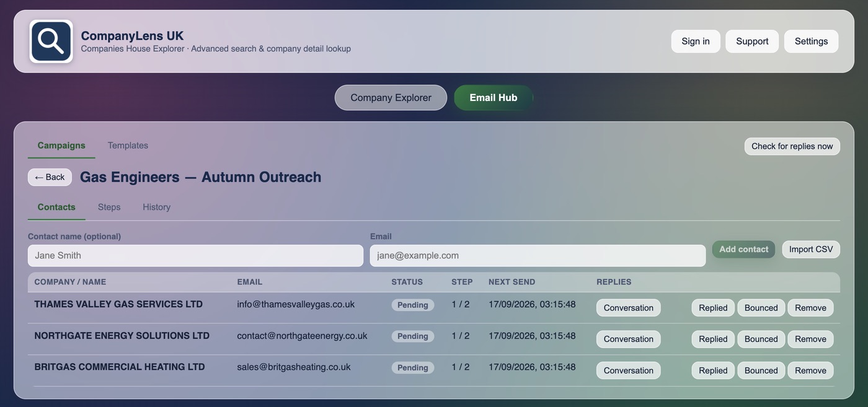Click the STEP column header
The height and width of the screenshot is (407, 868).
[462, 282]
